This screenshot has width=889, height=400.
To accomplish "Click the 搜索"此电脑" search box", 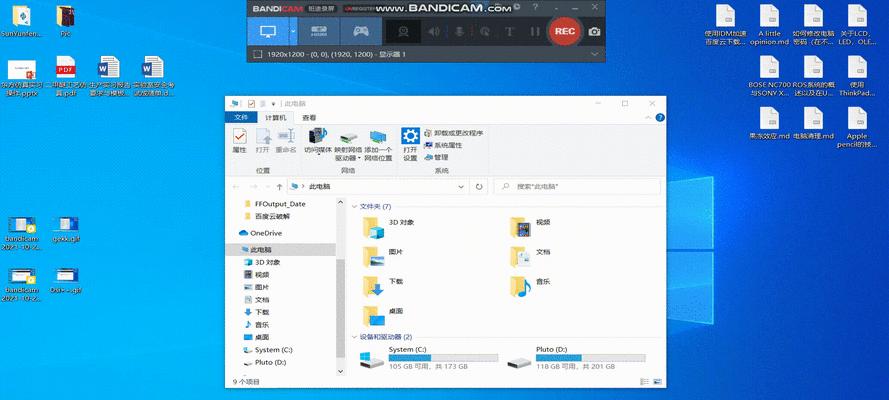I will 577,186.
